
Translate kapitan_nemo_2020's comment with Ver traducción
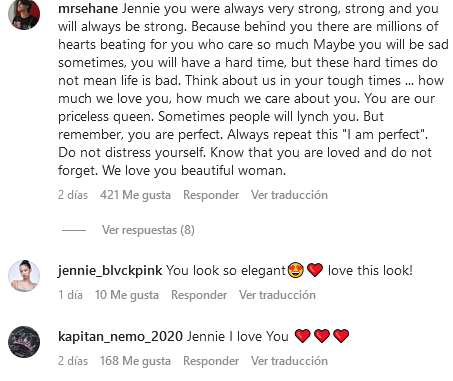(289, 361)
